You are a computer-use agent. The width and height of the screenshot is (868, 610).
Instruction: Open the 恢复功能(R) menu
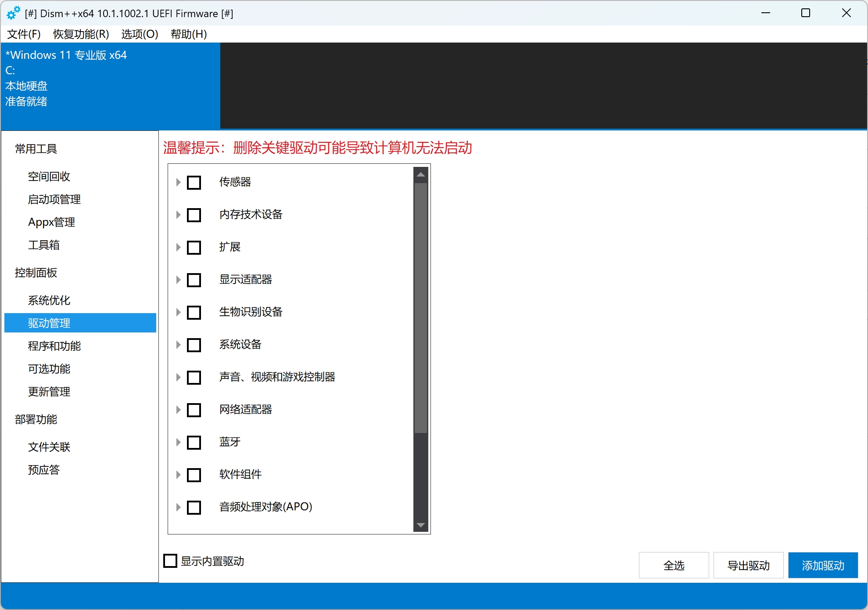(x=81, y=34)
